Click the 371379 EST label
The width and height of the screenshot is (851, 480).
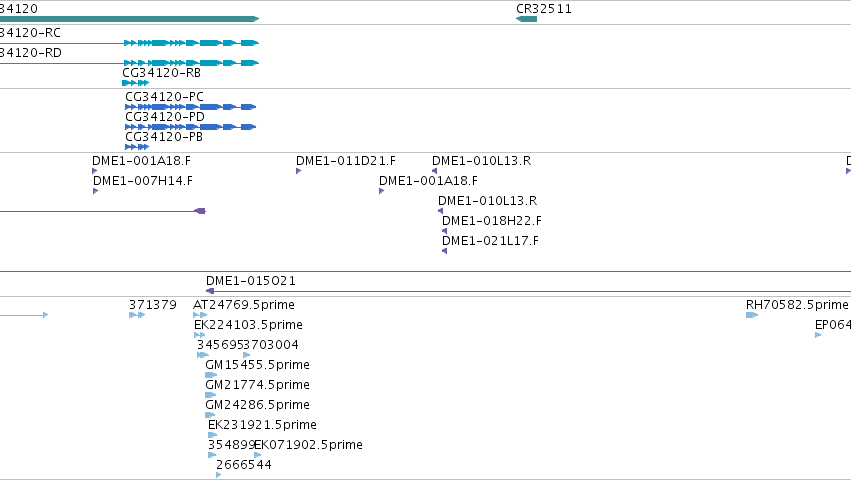click(153, 305)
